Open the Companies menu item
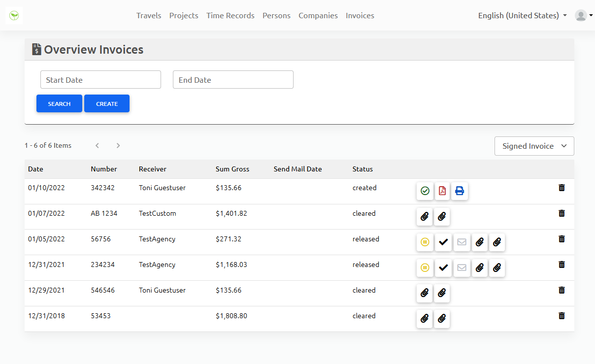 point(318,16)
